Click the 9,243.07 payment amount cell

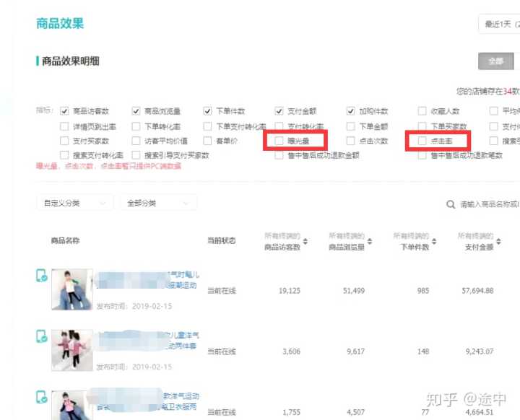(480, 351)
